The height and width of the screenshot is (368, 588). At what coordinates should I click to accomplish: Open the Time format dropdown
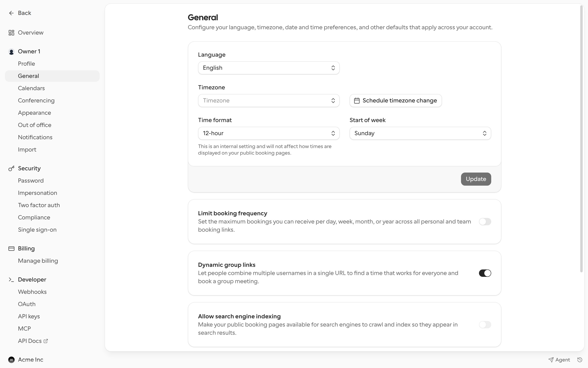pos(269,133)
